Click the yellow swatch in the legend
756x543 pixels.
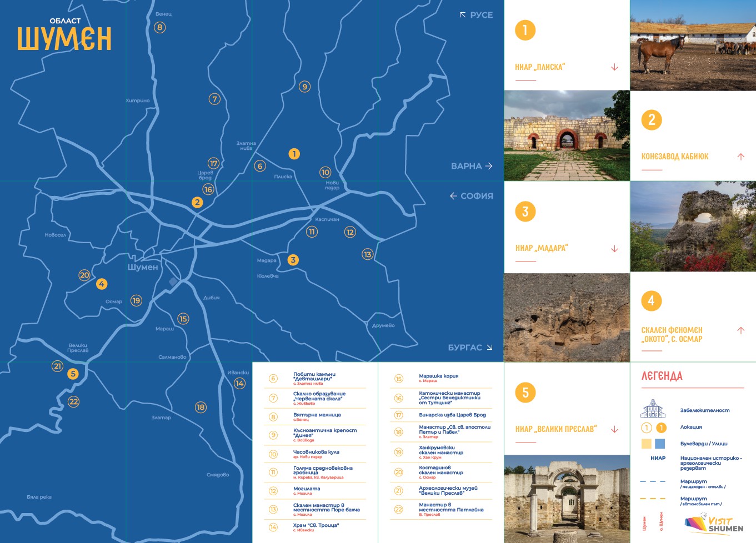tap(646, 444)
